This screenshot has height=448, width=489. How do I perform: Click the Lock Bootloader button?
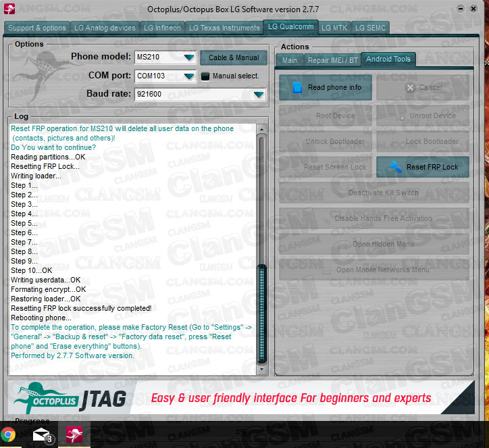(x=423, y=141)
